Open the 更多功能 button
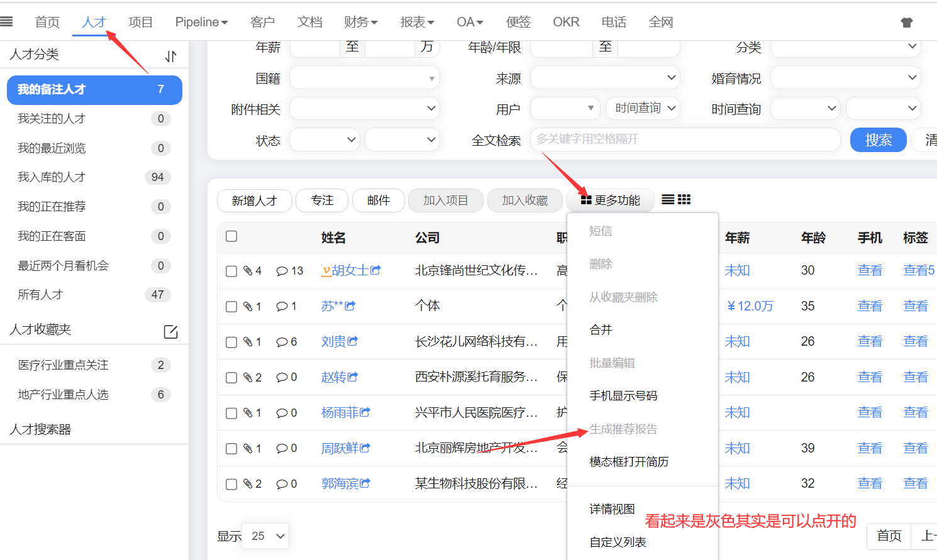This screenshot has height=560, width=937. click(610, 200)
